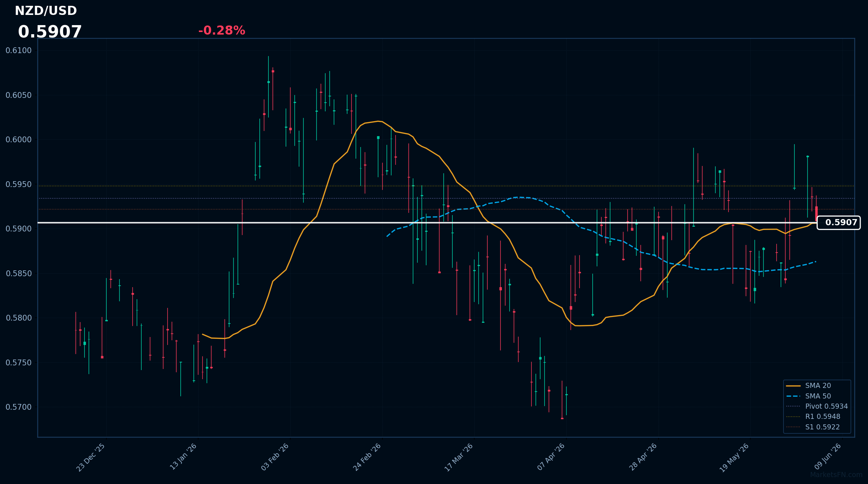This screenshot has height=484, width=868.
Task: Click the 0.6100 y-axis label
Action: tap(19, 51)
